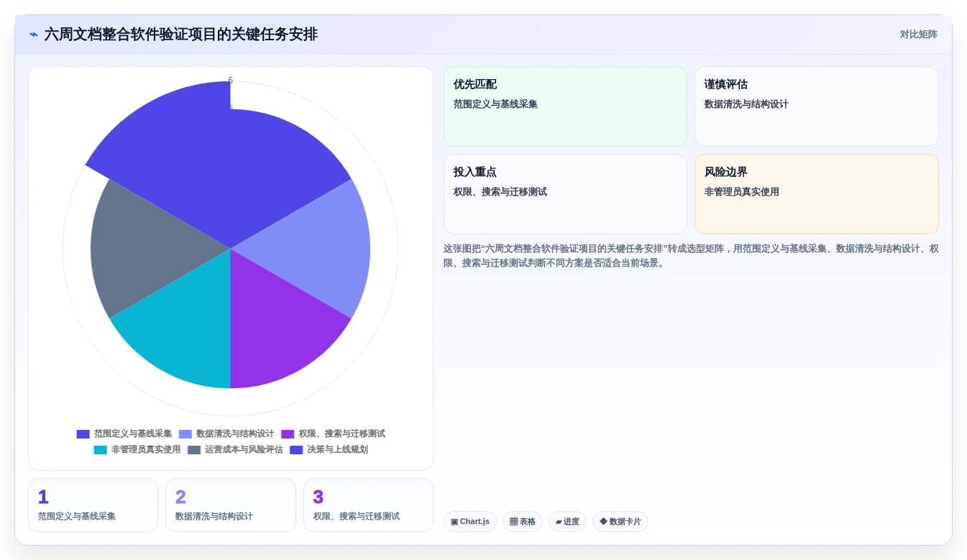This screenshot has width=967, height=560.
Task: Select step card 3 权限、搜索与迁移测试
Action: pos(368,505)
